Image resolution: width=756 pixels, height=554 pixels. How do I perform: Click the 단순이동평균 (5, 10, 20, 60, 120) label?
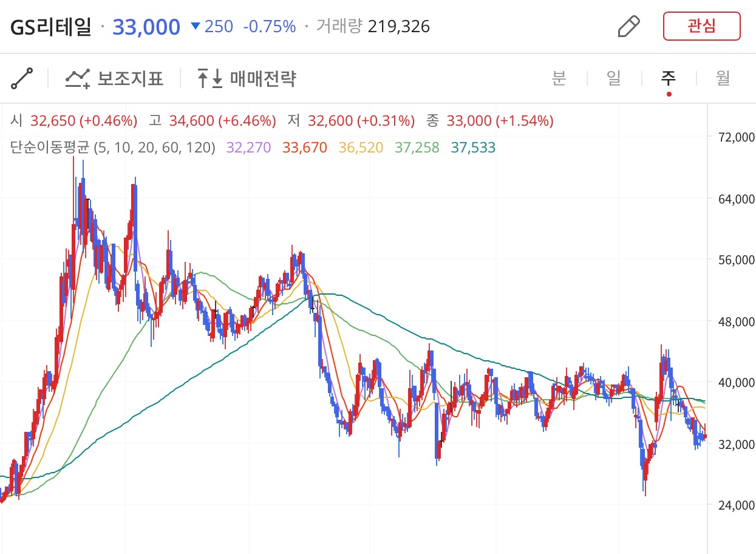coord(113,148)
